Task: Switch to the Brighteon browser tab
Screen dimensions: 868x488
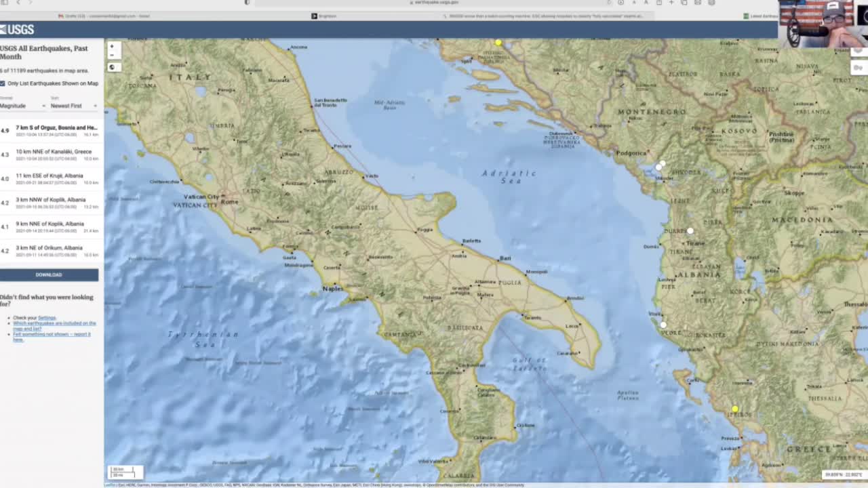Action: [x=324, y=16]
